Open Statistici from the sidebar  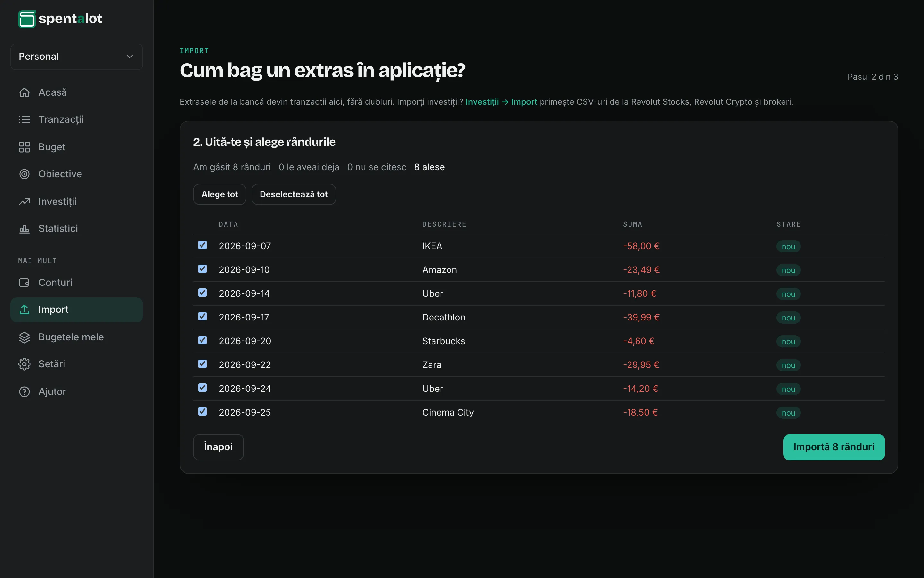click(x=76, y=229)
